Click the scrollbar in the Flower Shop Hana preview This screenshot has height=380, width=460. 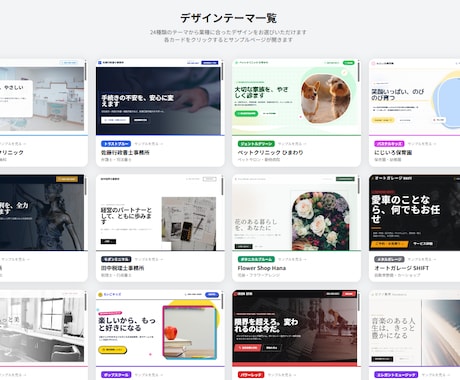[359, 185]
